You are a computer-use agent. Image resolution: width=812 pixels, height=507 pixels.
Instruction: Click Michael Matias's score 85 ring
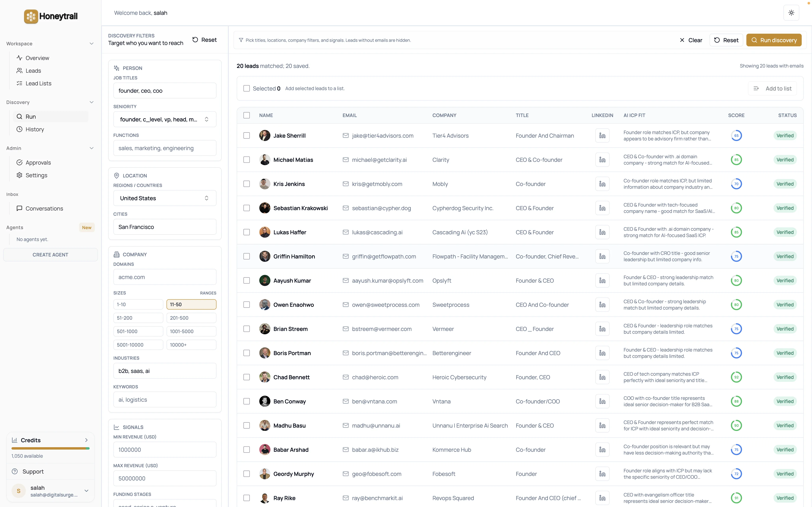(736, 160)
